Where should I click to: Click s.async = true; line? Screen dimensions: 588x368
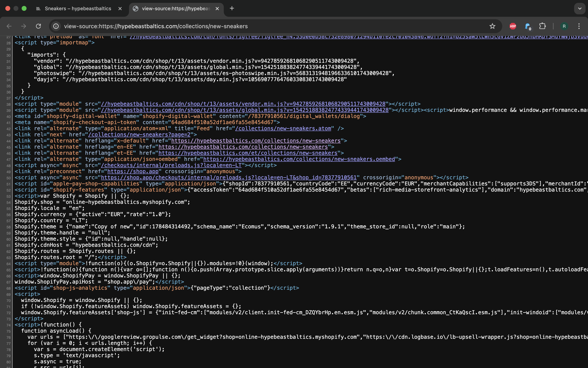coord(58,362)
